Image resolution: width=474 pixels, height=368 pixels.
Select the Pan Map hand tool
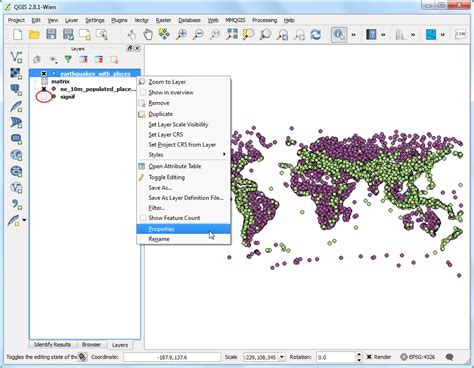coord(148,34)
